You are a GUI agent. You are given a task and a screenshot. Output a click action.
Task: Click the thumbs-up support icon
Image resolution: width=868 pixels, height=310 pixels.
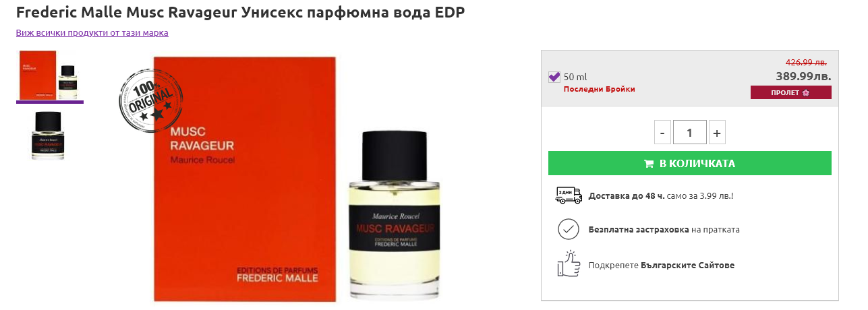pyautogui.click(x=569, y=263)
